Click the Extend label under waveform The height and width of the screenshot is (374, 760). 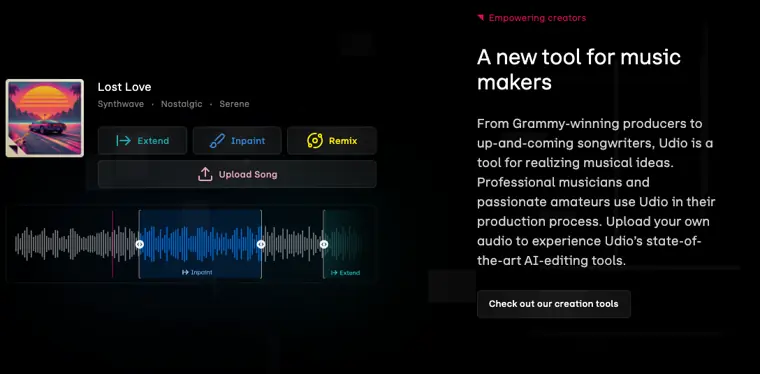point(345,273)
